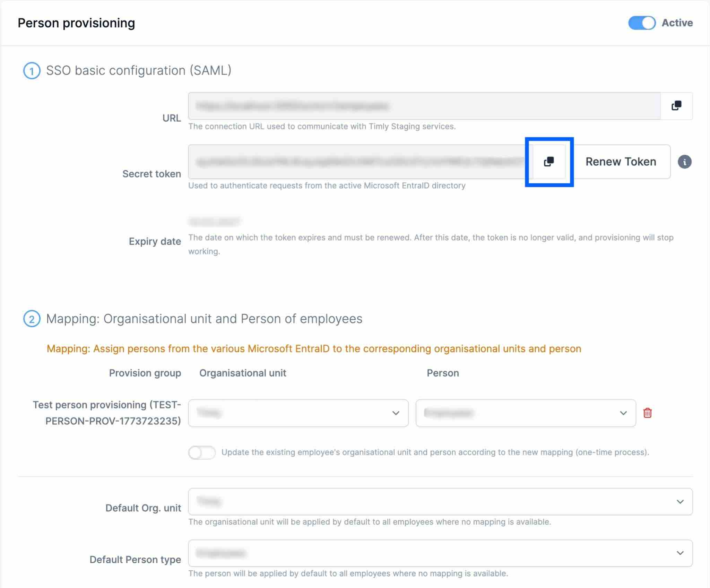Enable the one-time update existing employees toggle

click(x=202, y=452)
